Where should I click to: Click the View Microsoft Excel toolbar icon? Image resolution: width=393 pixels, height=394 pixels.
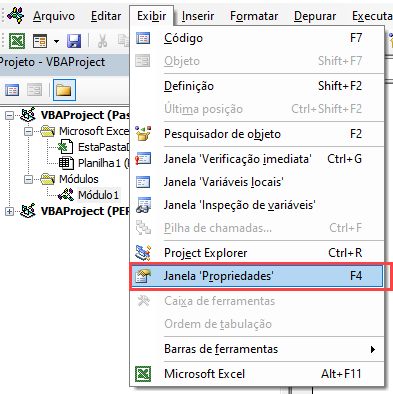17,41
